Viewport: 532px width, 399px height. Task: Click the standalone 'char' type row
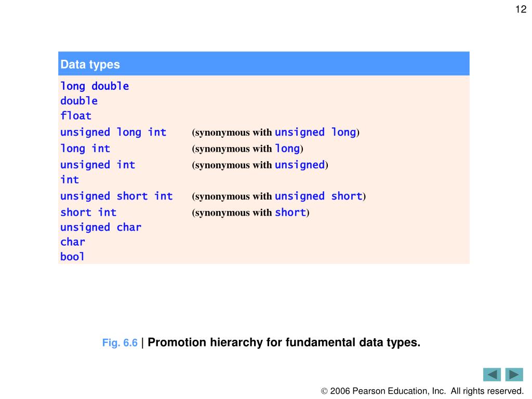(73, 242)
